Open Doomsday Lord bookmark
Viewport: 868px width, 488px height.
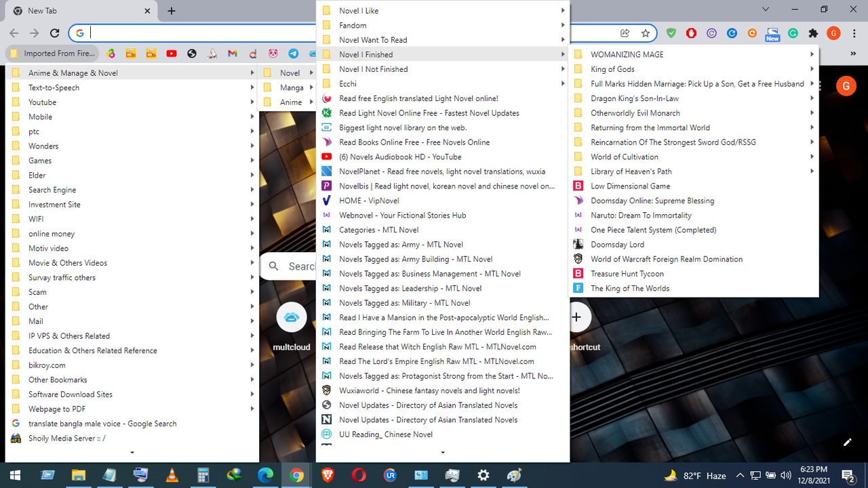pos(694,245)
